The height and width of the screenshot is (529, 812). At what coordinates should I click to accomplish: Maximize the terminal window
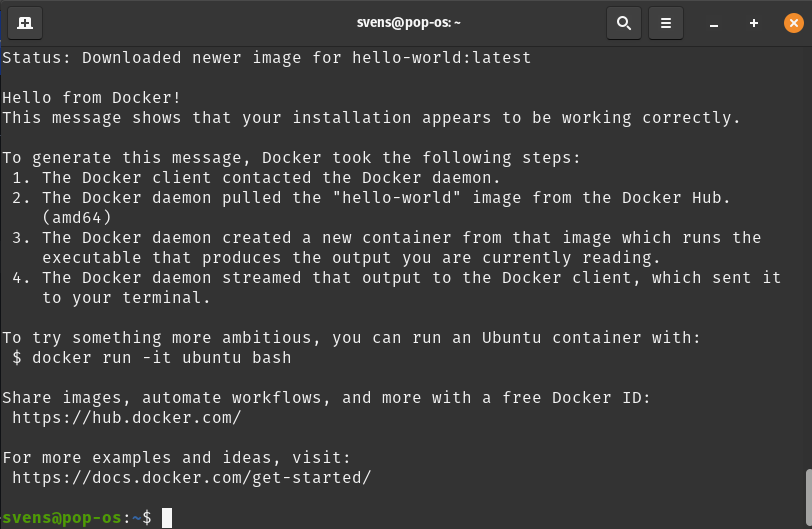pyautogui.click(x=753, y=23)
